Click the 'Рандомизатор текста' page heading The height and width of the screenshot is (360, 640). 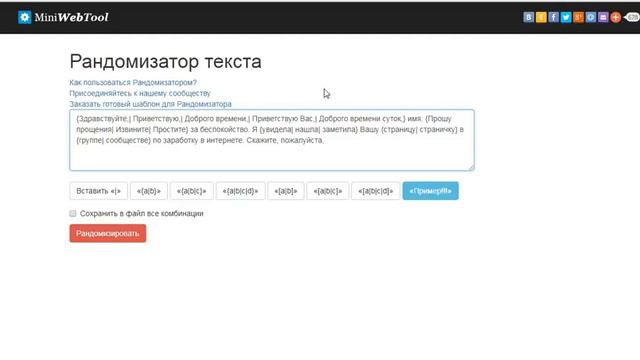point(165,62)
